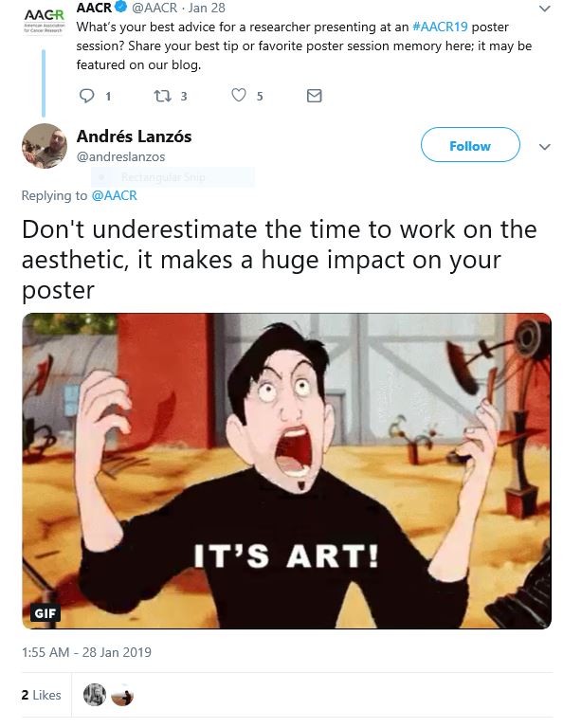Open the chevron menu beside Follow
This screenshot has height=728, width=563.
545,147
